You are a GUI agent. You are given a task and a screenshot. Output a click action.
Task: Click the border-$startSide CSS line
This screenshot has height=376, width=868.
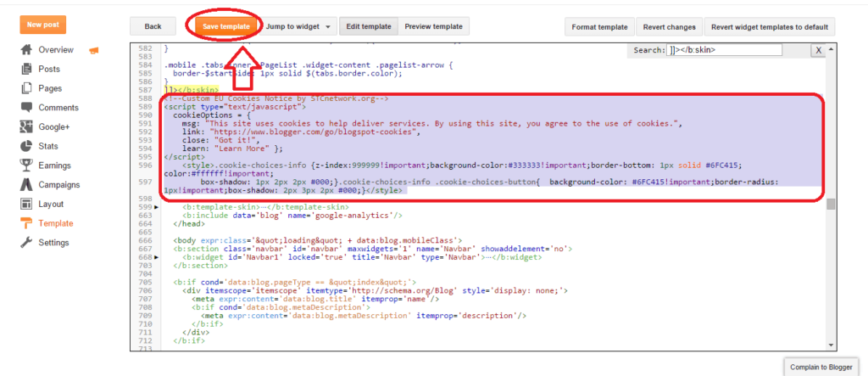click(x=287, y=73)
